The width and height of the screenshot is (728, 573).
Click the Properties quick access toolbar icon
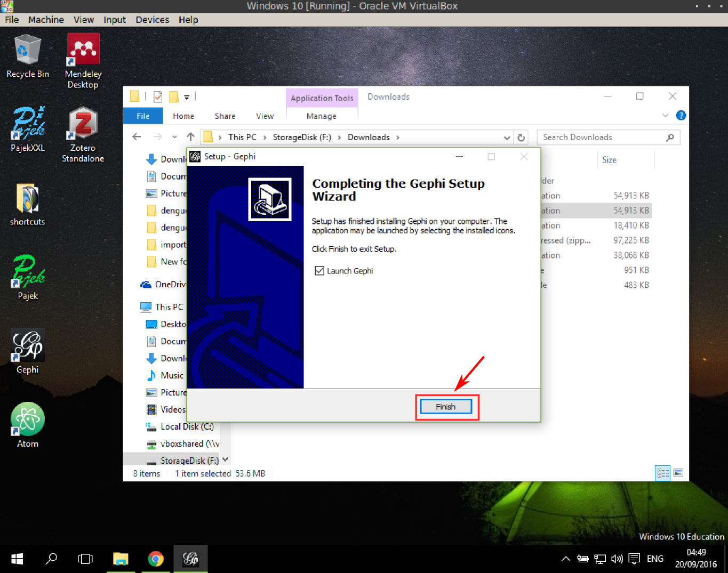pyautogui.click(x=158, y=96)
